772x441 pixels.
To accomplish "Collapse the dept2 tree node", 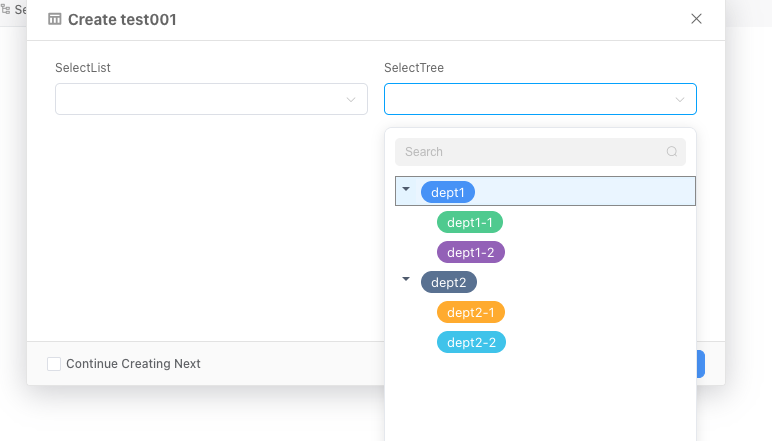I will (406, 279).
